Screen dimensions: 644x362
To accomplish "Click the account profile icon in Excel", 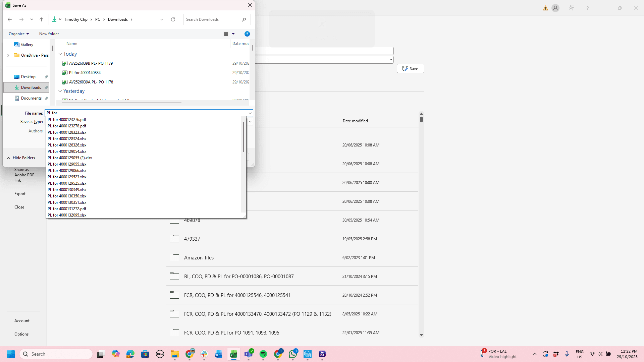I will click(x=555, y=8).
